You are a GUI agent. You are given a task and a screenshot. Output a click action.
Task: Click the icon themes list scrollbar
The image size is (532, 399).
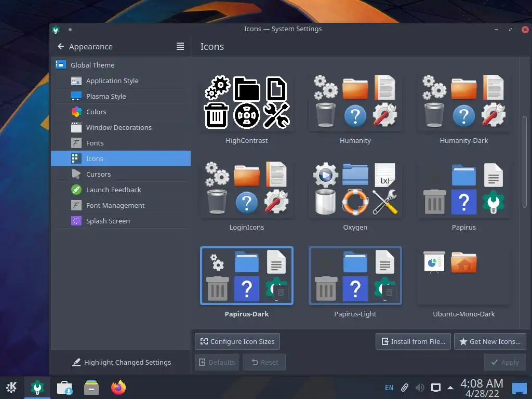coord(525,161)
